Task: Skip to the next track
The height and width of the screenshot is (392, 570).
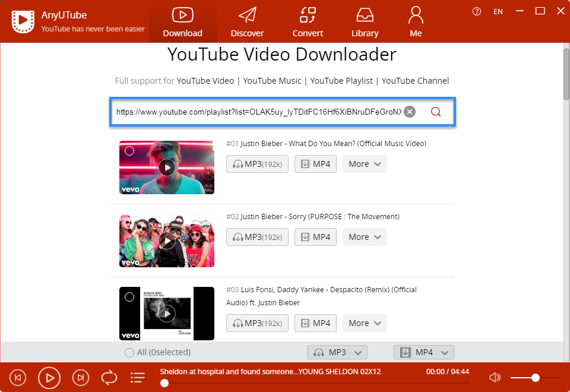Action: 81,378
